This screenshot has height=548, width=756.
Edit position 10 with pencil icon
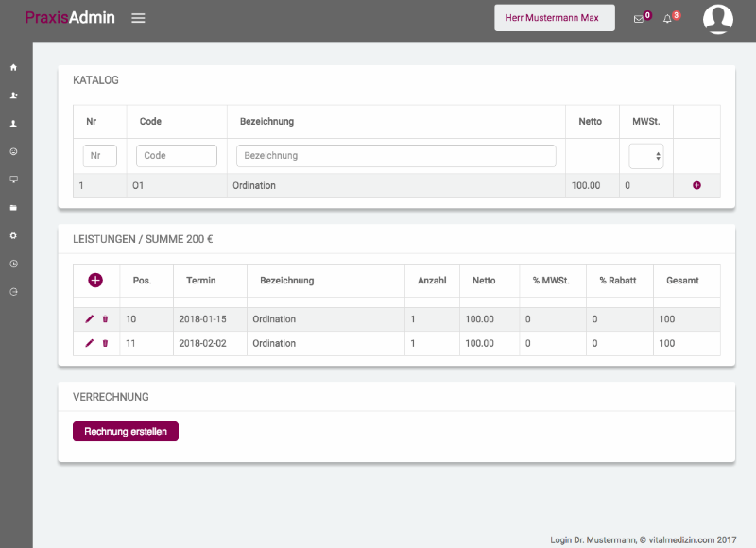click(x=89, y=319)
